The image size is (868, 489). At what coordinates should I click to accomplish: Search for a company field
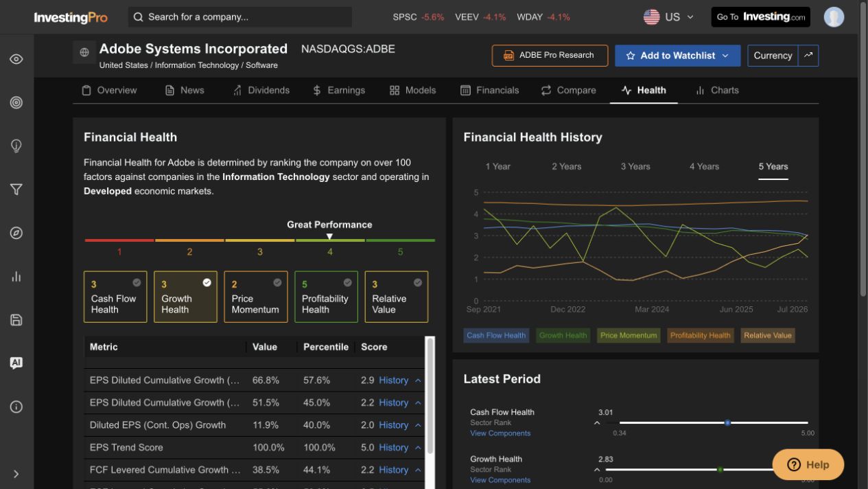(x=240, y=17)
